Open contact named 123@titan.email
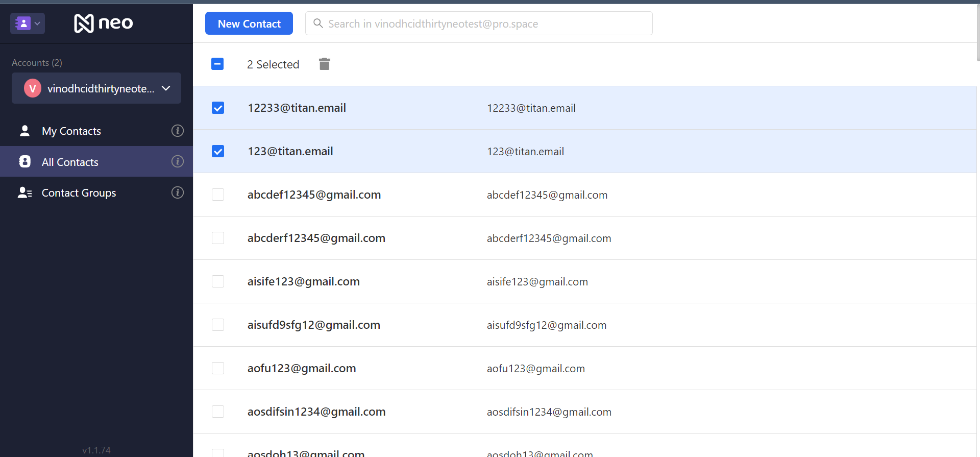The width and height of the screenshot is (980, 457). tap(290, 151)
